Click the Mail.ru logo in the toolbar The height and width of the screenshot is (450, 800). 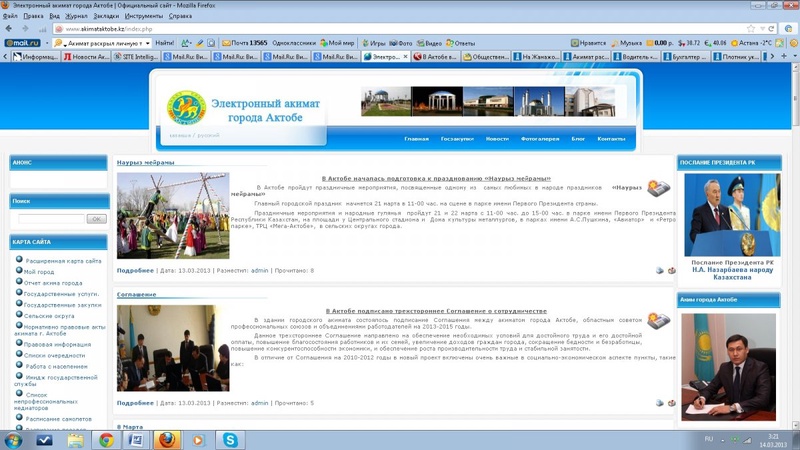click(x=22, y=43)
